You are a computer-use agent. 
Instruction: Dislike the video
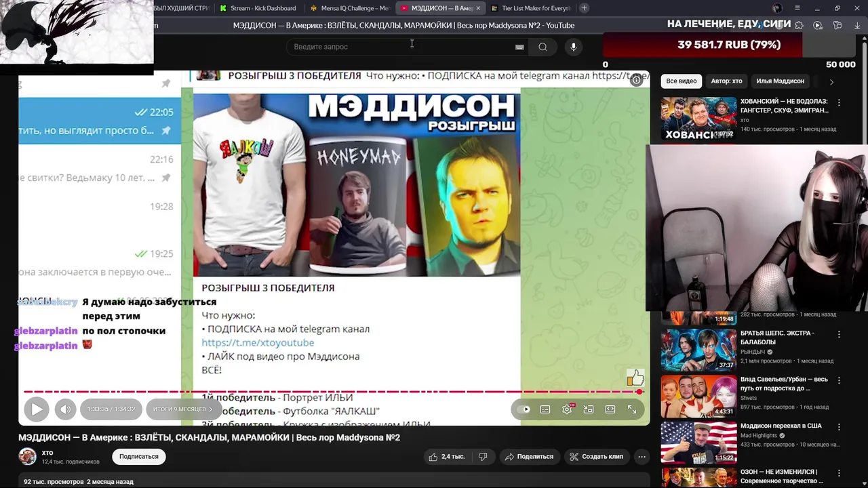pos(483,457)
